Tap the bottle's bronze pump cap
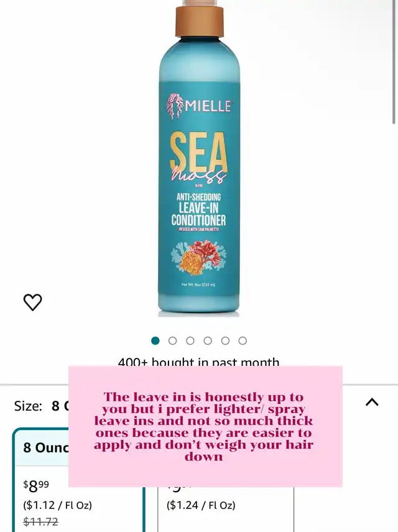398x532 pixels. [x=200, y=21]
